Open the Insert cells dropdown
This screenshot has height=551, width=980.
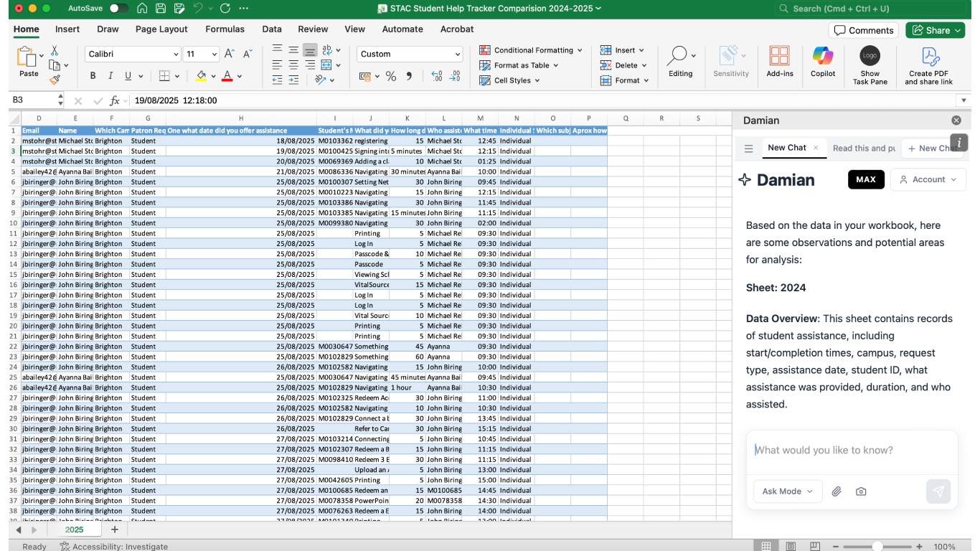[x=622, y=50]
